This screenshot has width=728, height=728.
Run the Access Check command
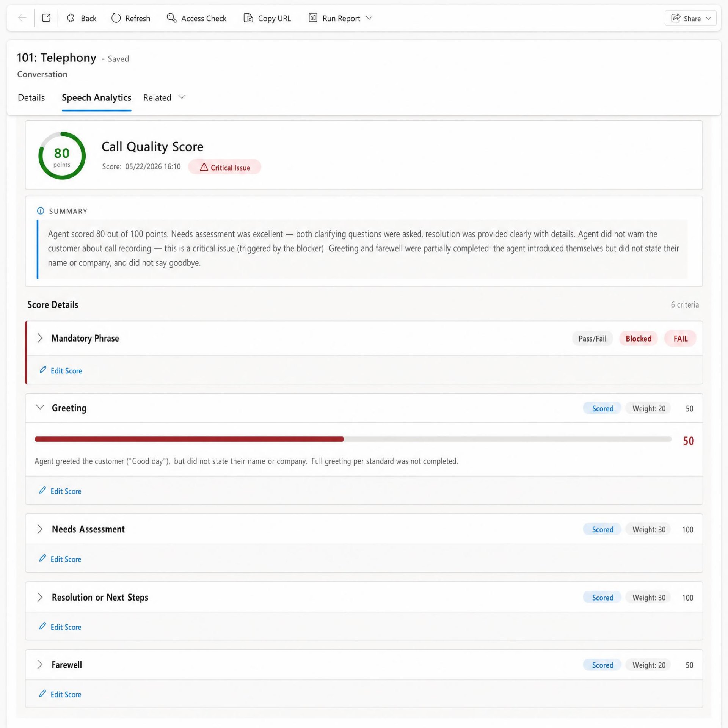[x=196, y=18]
